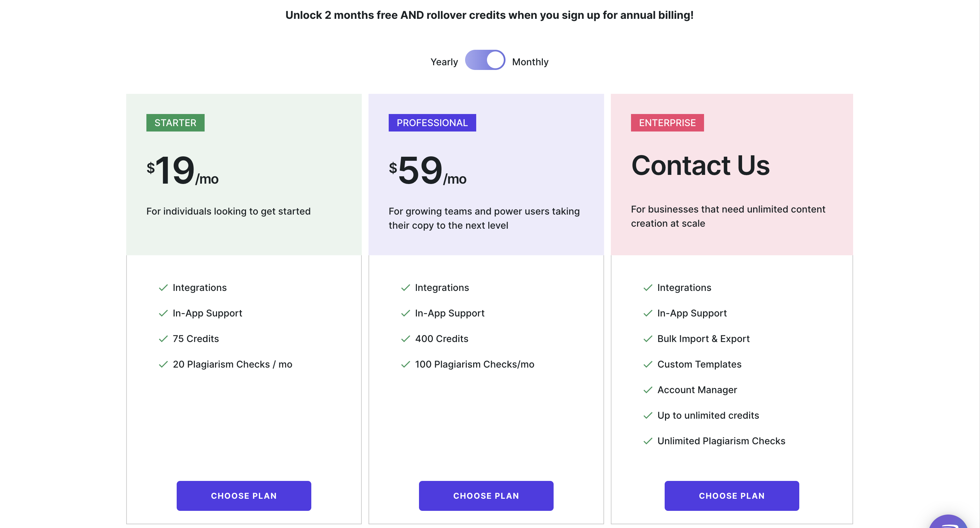Image resolution: width=980 pixels, height=528 pixels.
Task: Click checkmark beside Starter's 75 Credits
Action: click(163, 339)
